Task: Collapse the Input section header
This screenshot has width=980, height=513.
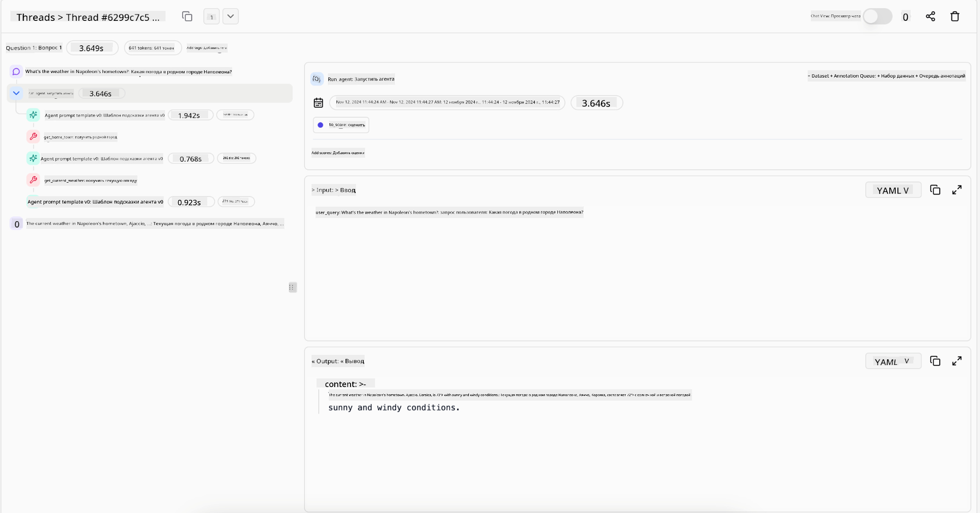Action: (x=333, y=190)
